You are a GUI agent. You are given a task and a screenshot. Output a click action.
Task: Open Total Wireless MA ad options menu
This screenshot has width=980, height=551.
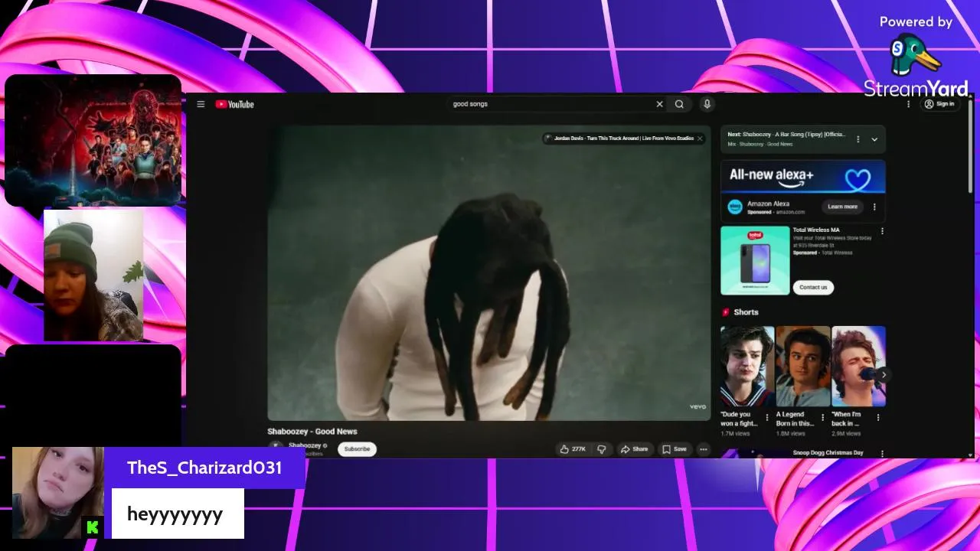point(882,230)
